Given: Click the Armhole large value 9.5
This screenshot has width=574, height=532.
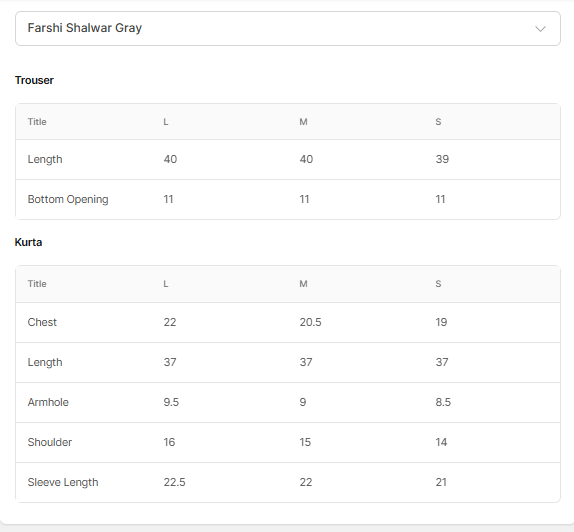Looking at the screenshot, I should 171,402.
